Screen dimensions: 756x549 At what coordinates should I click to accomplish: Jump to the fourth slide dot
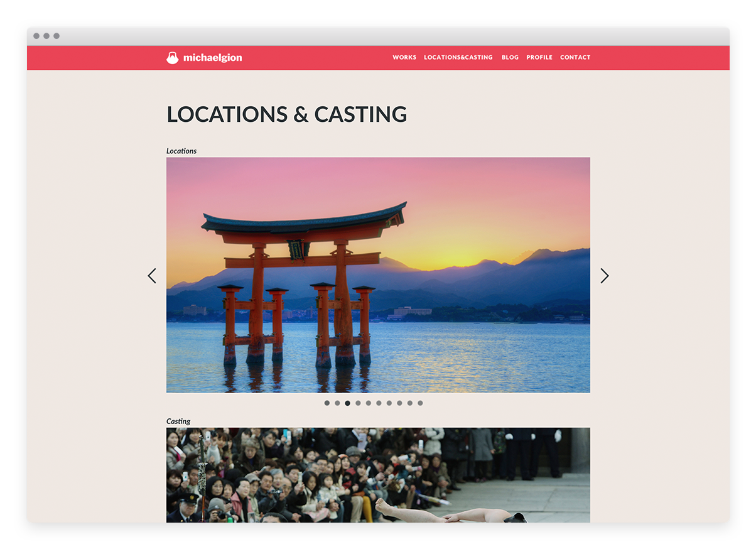click(x=358, y=403)
